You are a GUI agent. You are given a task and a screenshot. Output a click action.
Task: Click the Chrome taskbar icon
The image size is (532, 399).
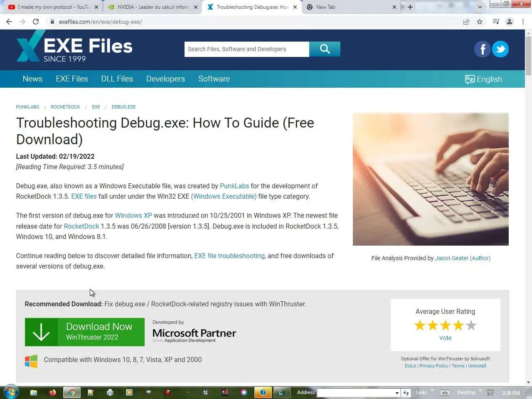(71, 392)
